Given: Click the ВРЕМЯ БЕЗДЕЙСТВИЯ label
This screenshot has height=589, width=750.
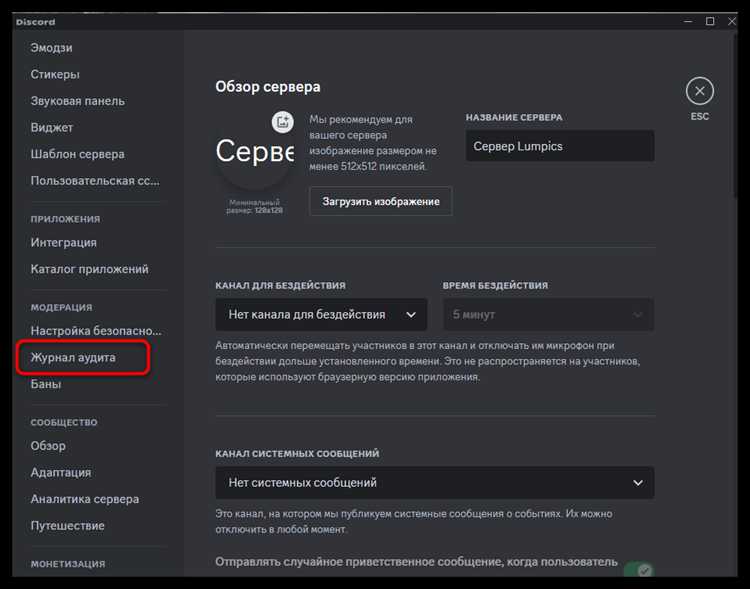Looking at the screenshot, I should 496,286.
